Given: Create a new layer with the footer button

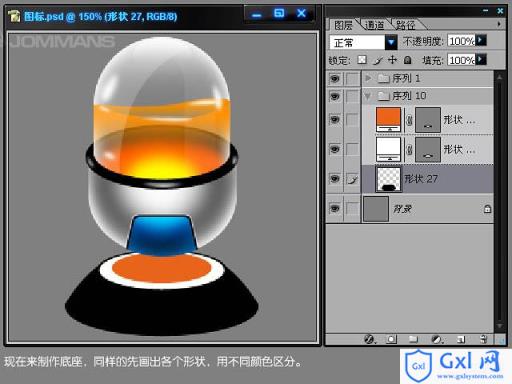Looking at the screenshot, I should 461,339.
